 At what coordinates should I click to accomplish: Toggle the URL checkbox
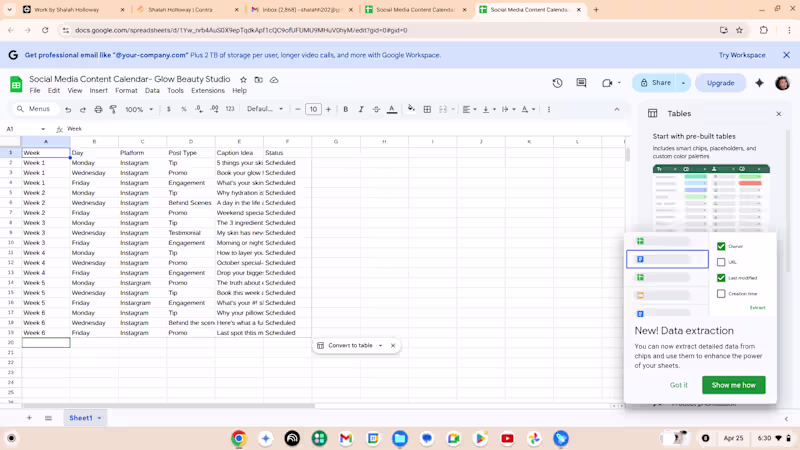click(x=721, y=262)
